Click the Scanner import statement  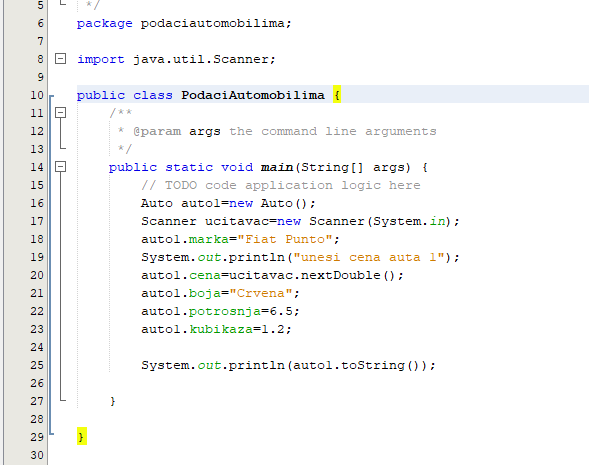click(176, 59)
